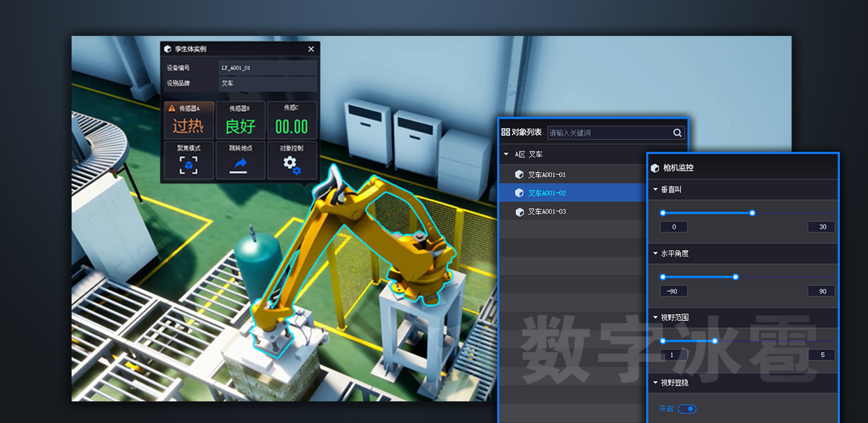Screen dimensions: 868x423
Task: Click the 传感C 00.00 readout tile
Action: (x=291, y=121)
